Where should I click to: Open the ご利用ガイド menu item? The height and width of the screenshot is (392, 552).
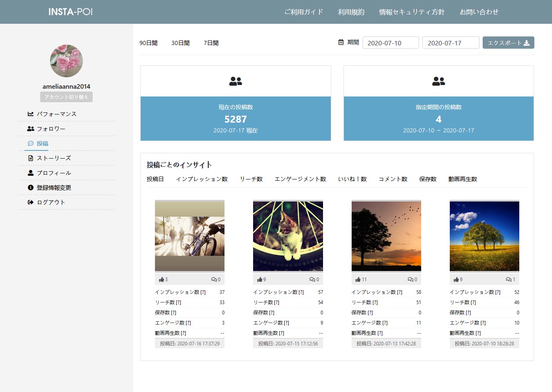coord(304,12)
